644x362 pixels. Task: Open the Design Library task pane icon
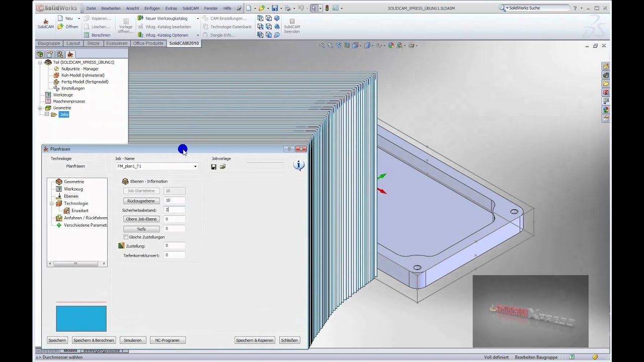pos(606,75)
